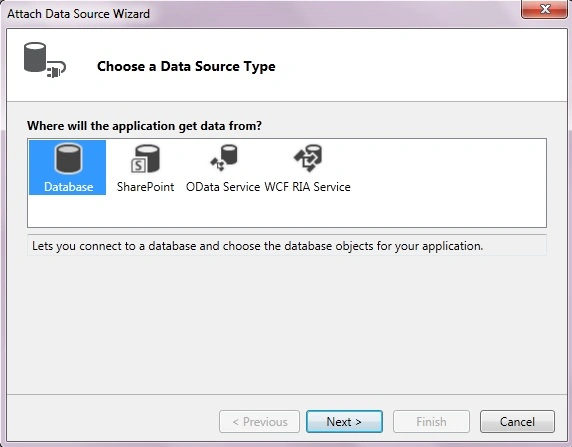Choose the SharePoint data source icon
Image resolution: width=572 pixels, height=447 pixels.
[x=145, y=158]
